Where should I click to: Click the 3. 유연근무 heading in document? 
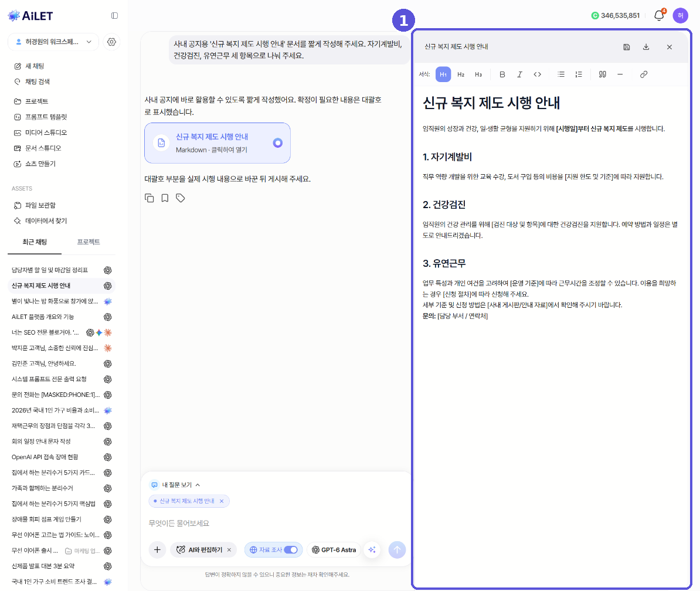tap(444, 263)
